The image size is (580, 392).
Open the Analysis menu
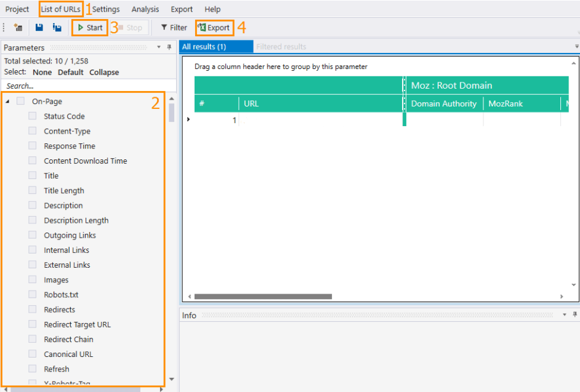point(145,9)
